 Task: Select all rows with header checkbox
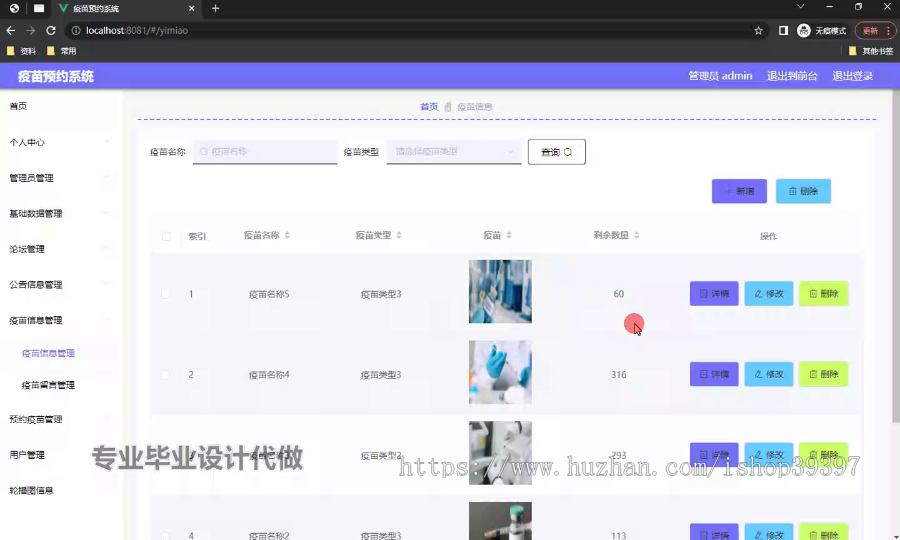(166, 236)
